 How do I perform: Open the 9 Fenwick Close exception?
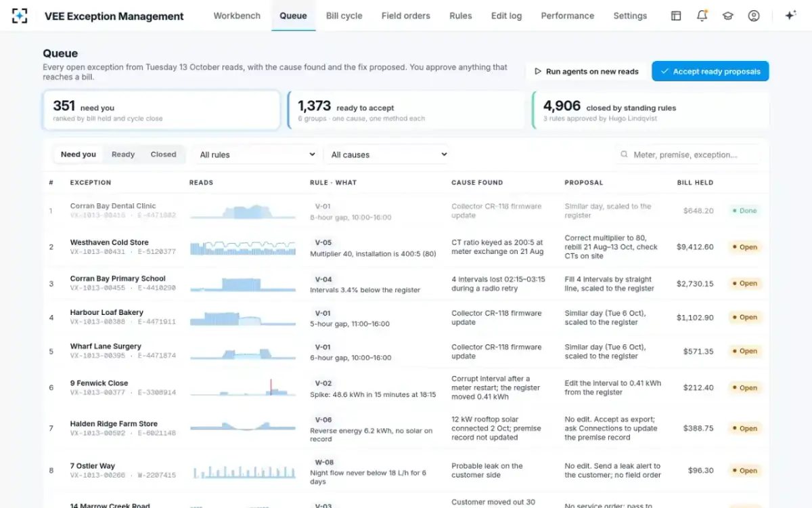[x=99, y=383]
